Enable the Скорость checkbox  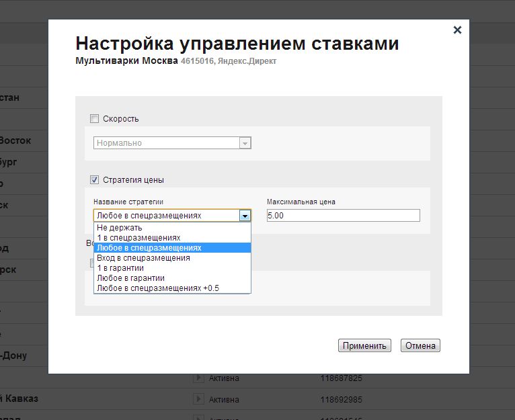[95, 119]
